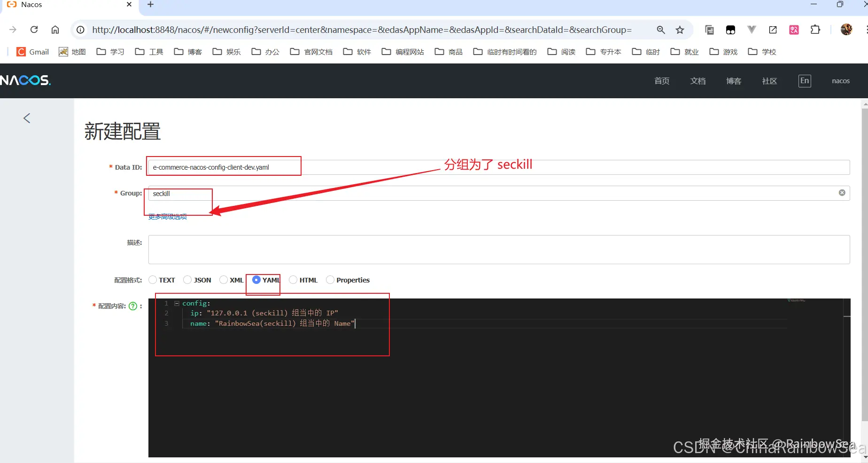Open the 游戏 bookmark folder
Viewport: 868px width, 463px height.
tap(723, 52)
